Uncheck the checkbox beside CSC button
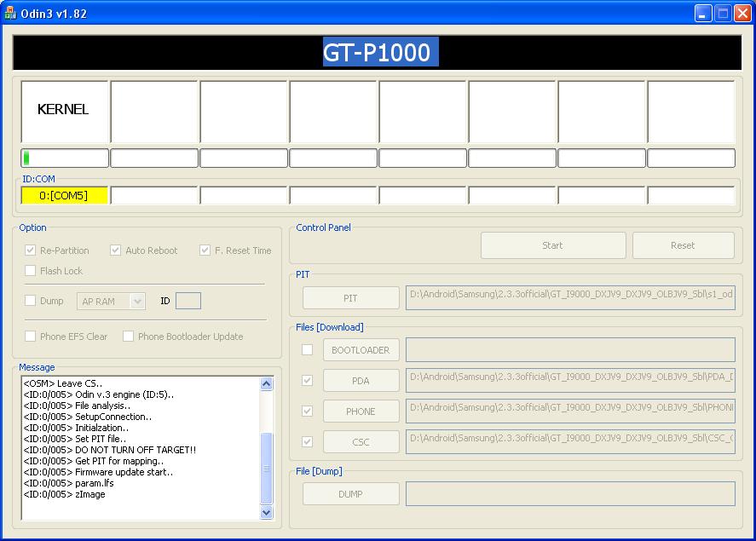 (307, 441)
